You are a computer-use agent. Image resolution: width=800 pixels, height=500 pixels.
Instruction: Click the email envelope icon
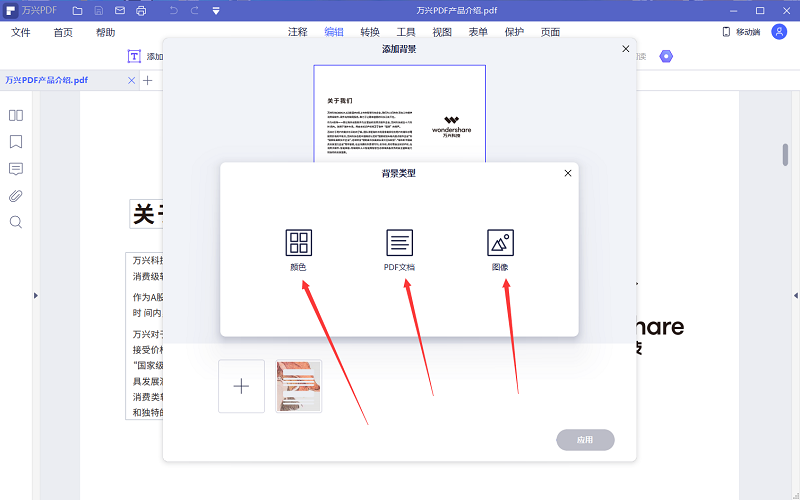[120, 11]
